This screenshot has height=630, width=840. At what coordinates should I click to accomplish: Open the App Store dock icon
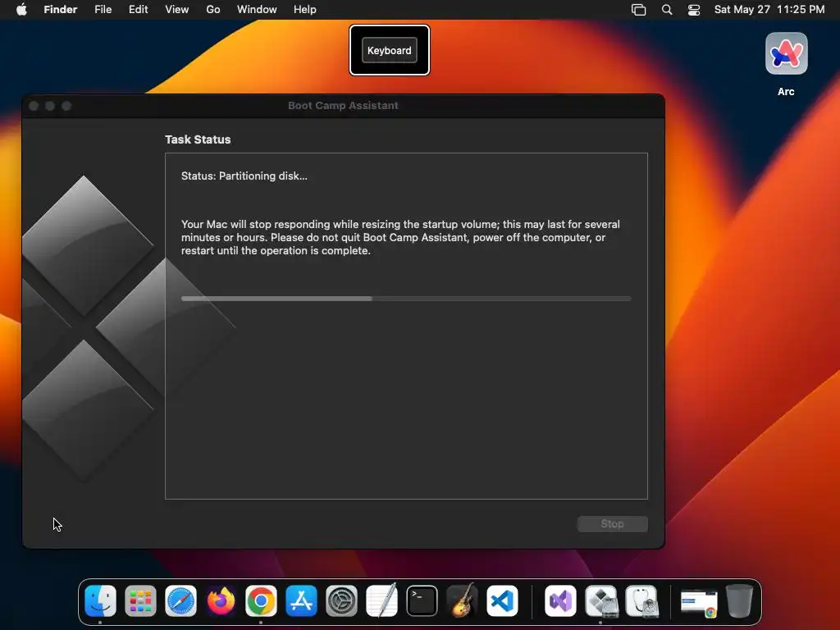point(301,600)
